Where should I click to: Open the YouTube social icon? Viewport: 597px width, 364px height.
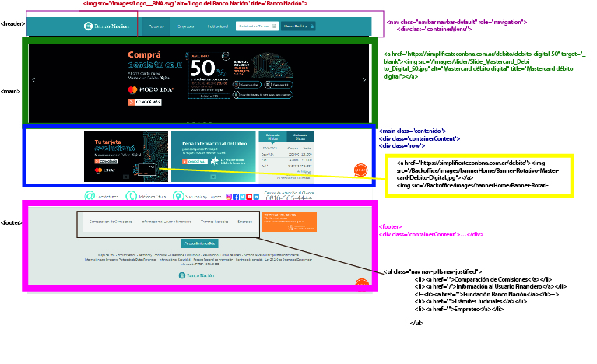coord(248,197)
